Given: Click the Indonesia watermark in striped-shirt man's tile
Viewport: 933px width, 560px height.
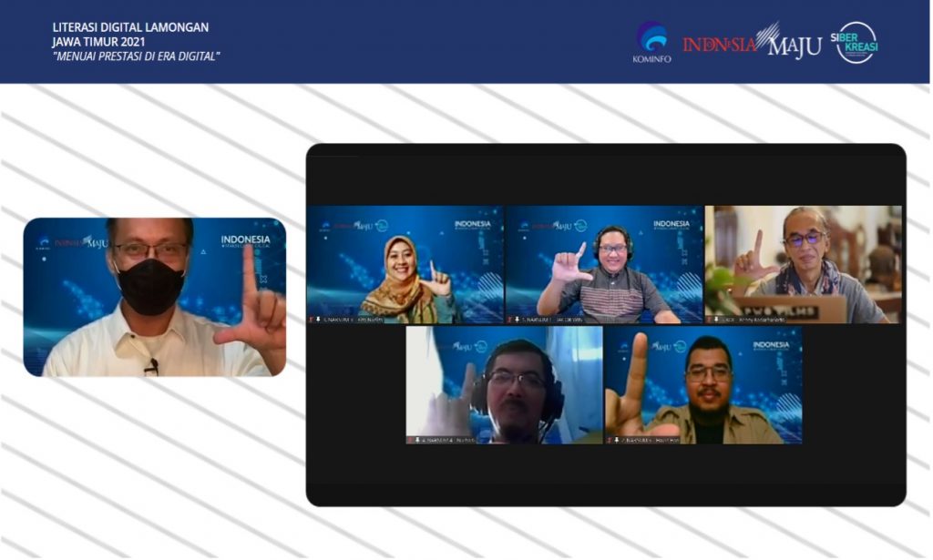Looking at the screenshot, I should [672, 224].
